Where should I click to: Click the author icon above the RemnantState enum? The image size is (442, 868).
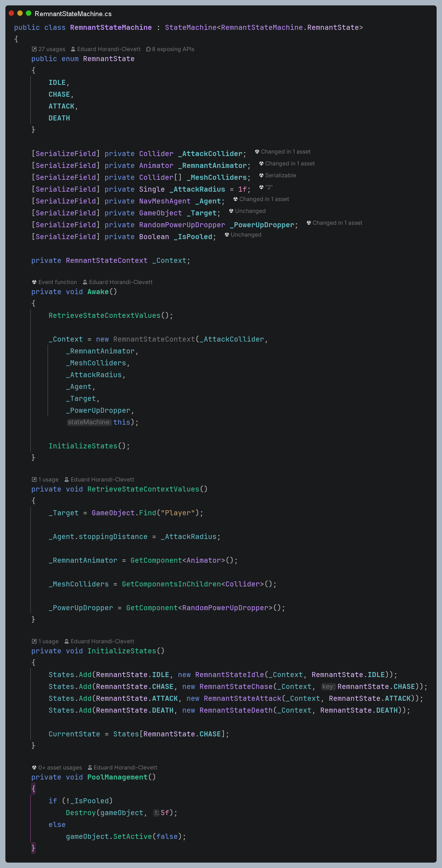pos(73,49)
